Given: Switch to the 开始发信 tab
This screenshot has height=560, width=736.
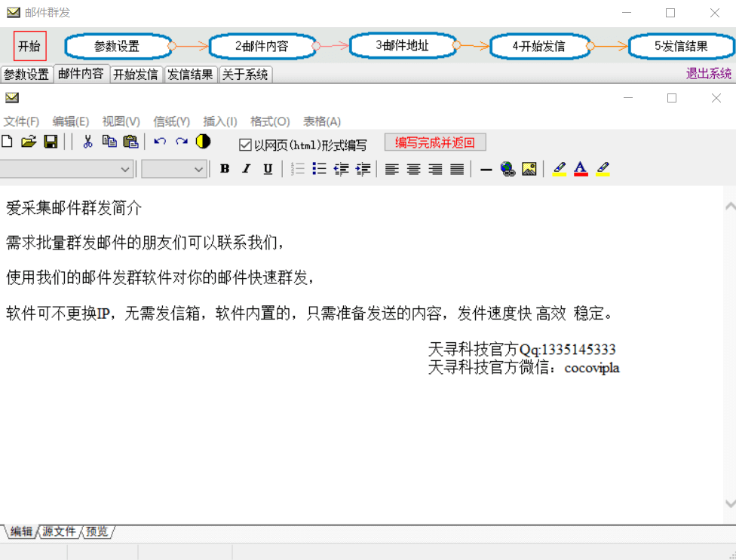Looking at the screenshot, I should pos(136,74).
